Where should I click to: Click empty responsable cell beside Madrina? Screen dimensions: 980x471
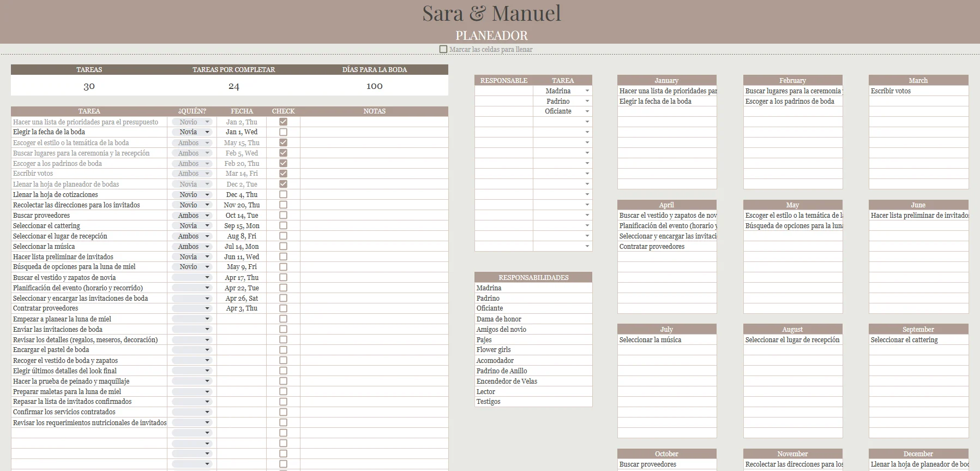click(504, 91)
